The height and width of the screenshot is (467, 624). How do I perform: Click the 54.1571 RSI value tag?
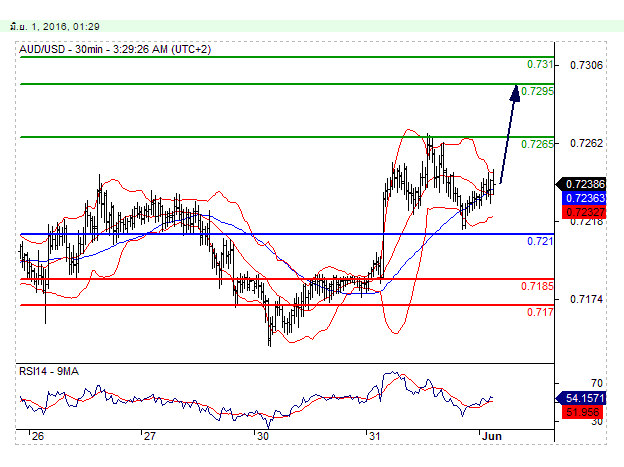point(581,398)
